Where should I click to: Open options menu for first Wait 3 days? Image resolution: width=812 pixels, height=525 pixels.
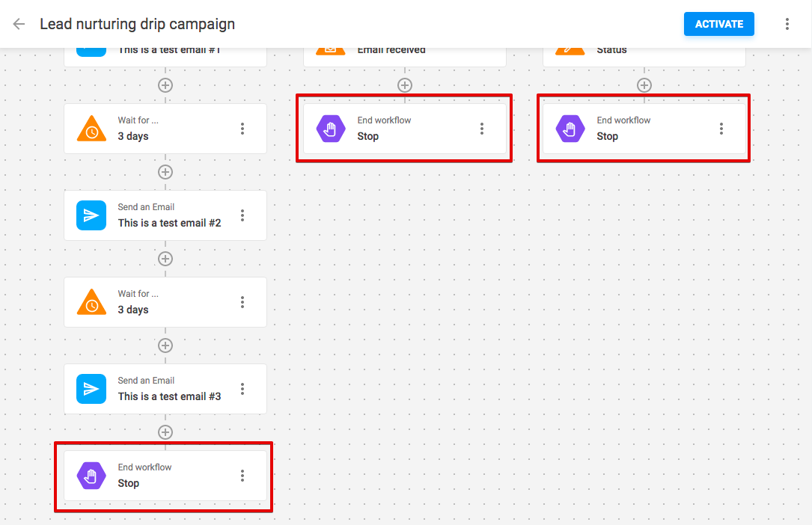coord(242,129)
